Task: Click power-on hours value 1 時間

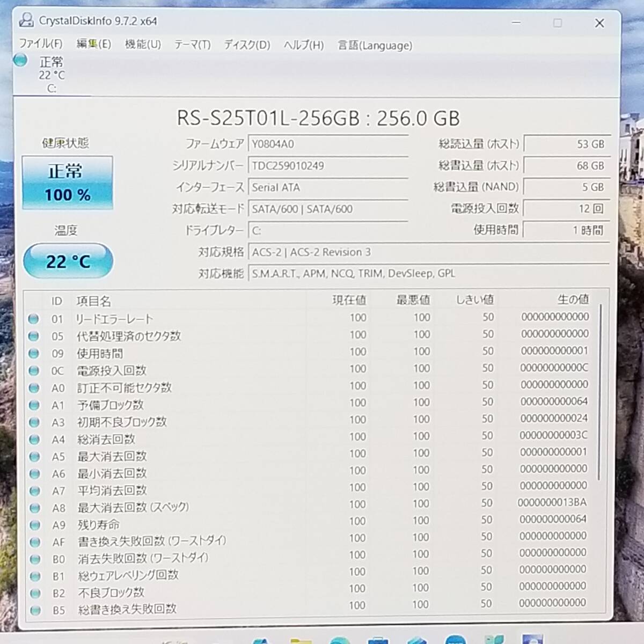Action: tap(567, 230)
